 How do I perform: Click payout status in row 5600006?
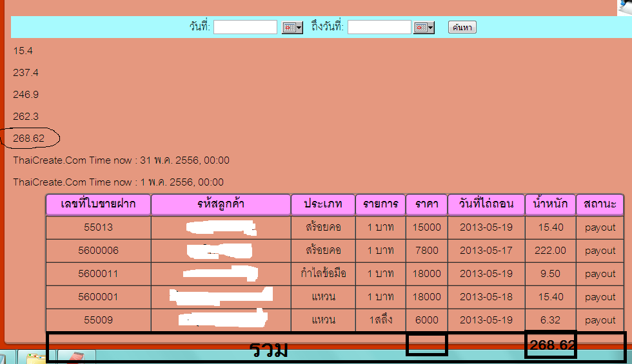600,251
